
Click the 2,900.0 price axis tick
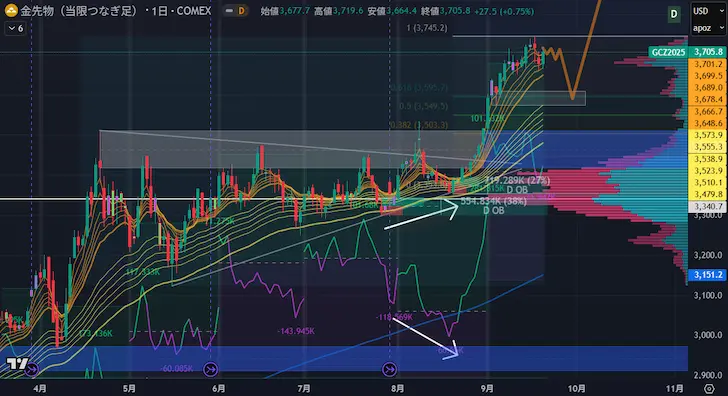coord(708,375)
